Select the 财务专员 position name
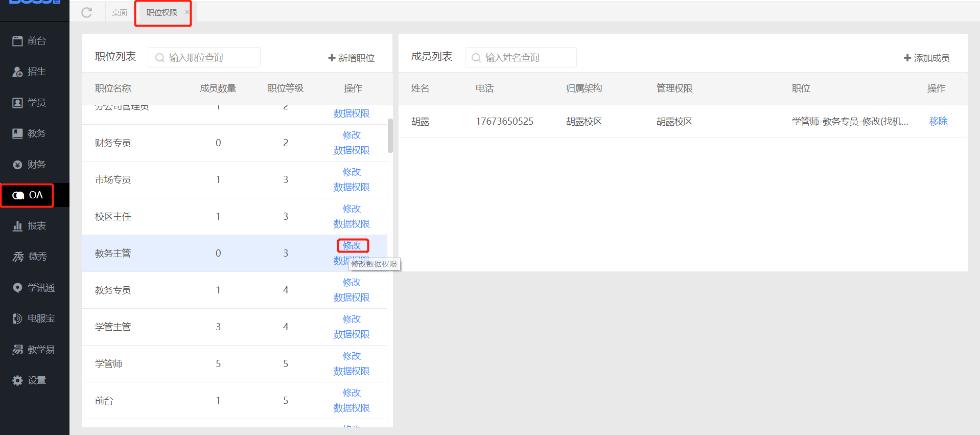The height and width of the screenshot is (435, 980). (x=113, y=143)
